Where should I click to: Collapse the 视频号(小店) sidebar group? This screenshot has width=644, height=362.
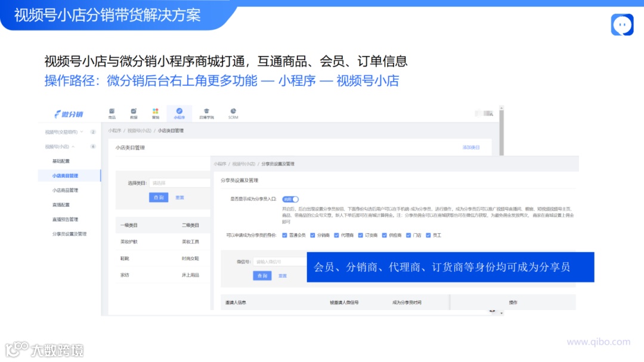coord(60,147)
